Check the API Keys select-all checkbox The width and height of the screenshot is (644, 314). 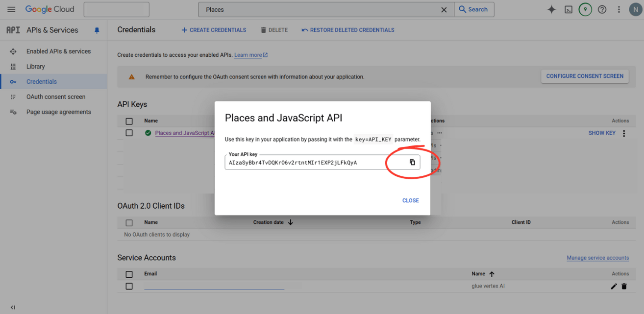pyautogui.click(x=129, y=121)
